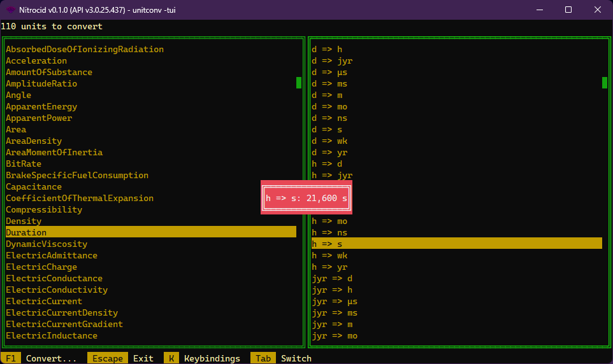Click the right pane green scrollbar thumb
The width and height of the screenshot is (613, 364).
[x=605, y=83]
